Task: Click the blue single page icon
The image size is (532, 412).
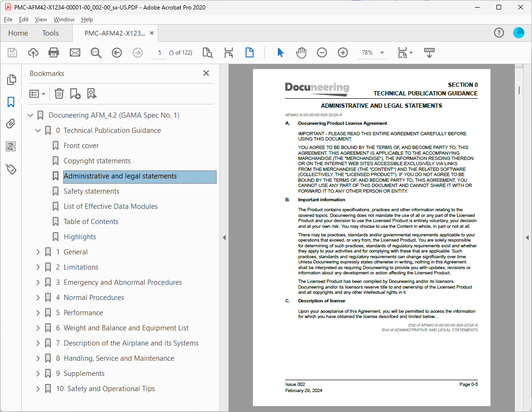Action: (x=249, y=53)
